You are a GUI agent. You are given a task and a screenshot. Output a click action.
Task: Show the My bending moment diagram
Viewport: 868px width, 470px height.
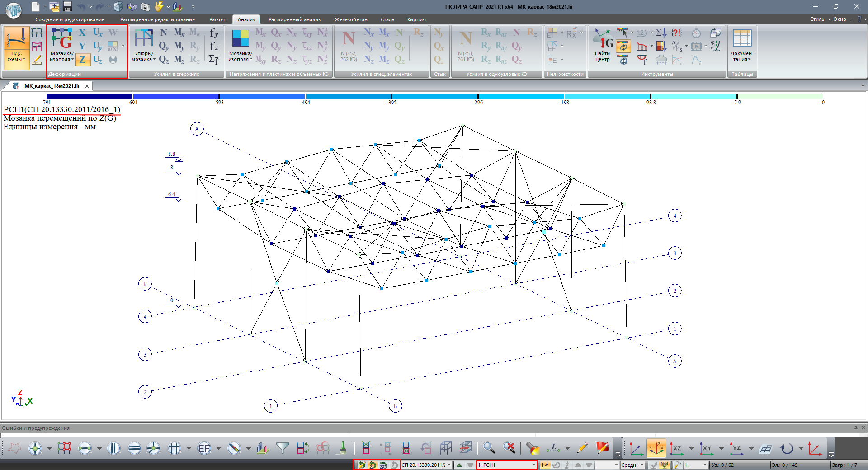(x=179, y=46)
